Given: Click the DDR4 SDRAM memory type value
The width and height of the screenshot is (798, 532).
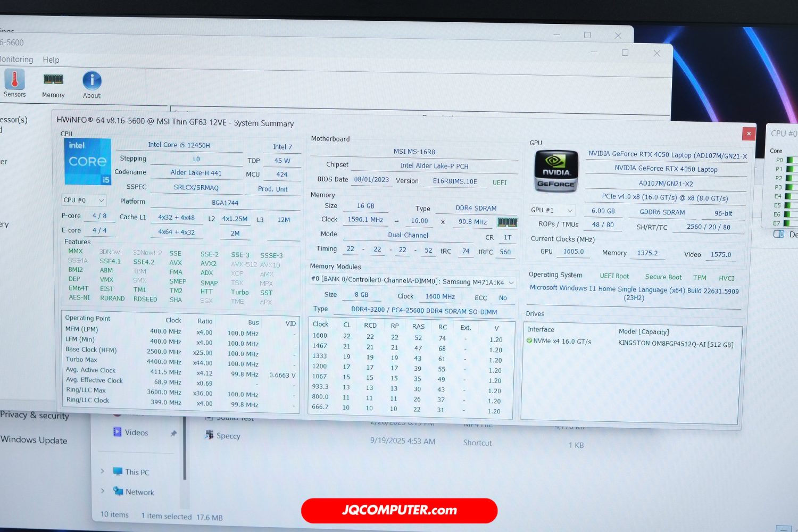Looking at the screenshot, I should click(x=476, y=209).
